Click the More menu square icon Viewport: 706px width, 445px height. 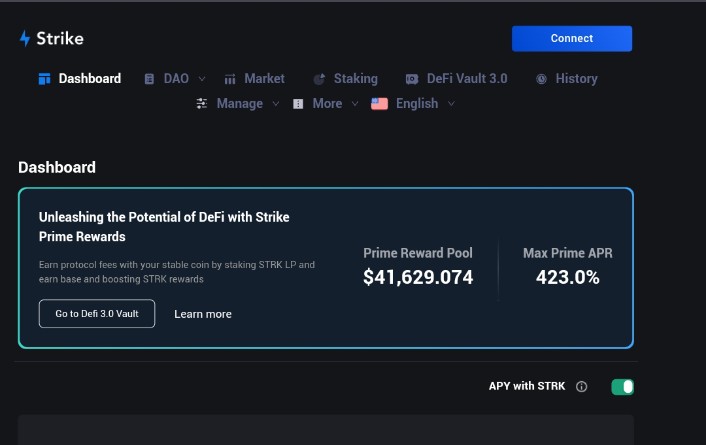click(x=298, y=104)
